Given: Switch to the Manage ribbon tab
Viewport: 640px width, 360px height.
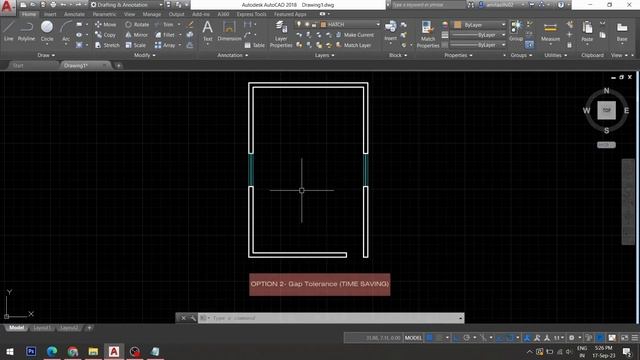Looking at the screenshot, I should [151, 14].
